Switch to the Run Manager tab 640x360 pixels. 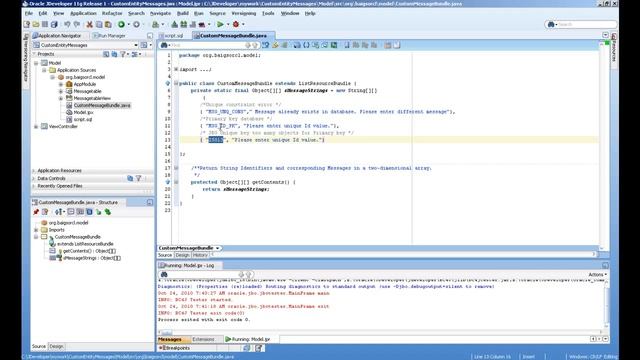coord(109,36)
